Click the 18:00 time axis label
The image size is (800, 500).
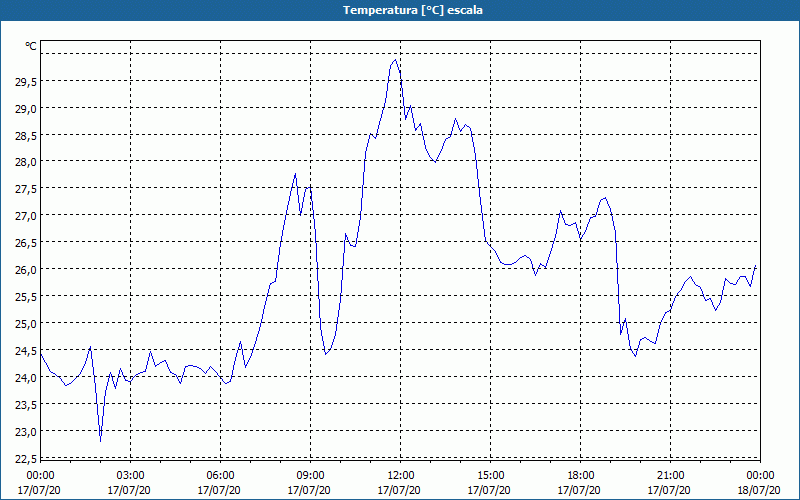click(580, 476)
